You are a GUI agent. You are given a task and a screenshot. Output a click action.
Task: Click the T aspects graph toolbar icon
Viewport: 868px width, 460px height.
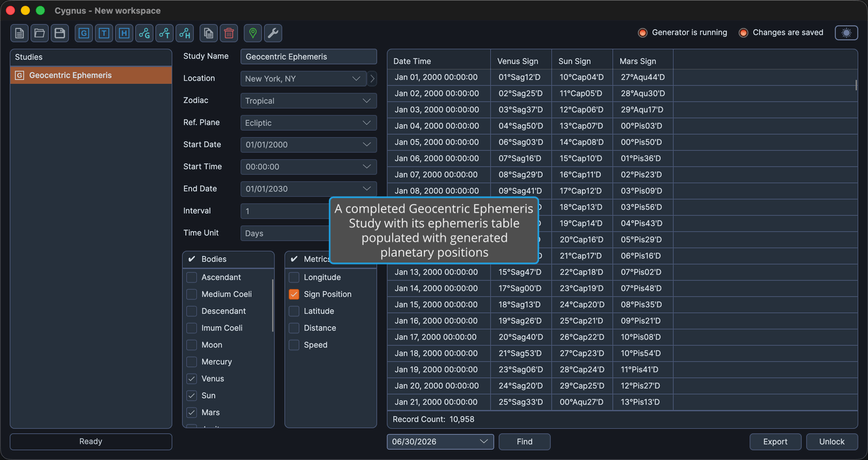(x=164, y=33)
